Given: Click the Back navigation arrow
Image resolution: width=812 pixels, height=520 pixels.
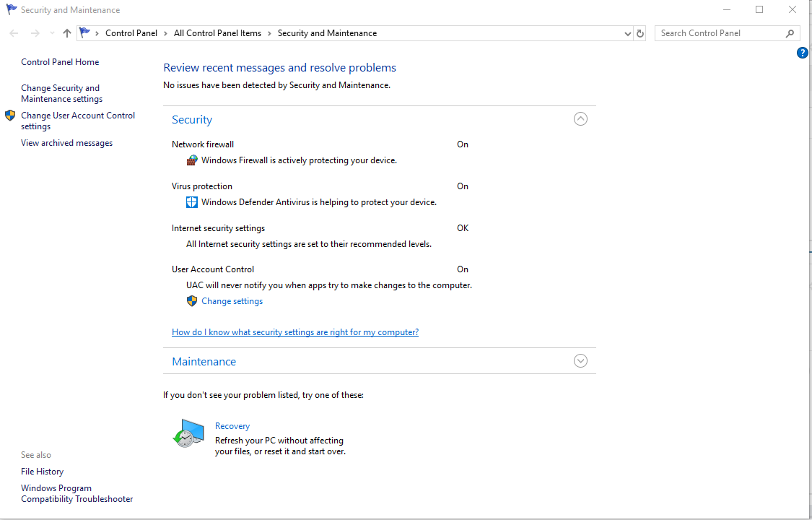Looking at the screenshot, I should point(14,33).
